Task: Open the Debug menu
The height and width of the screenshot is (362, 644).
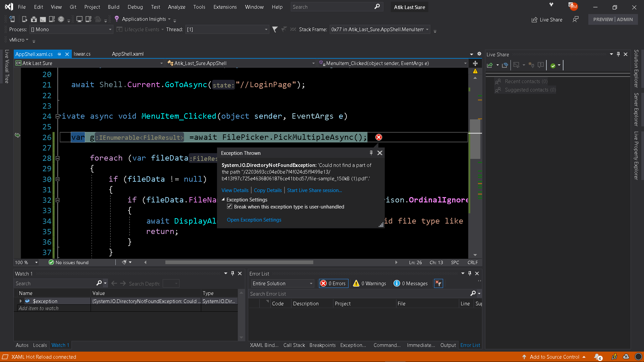Action: [x=135, y=7]
